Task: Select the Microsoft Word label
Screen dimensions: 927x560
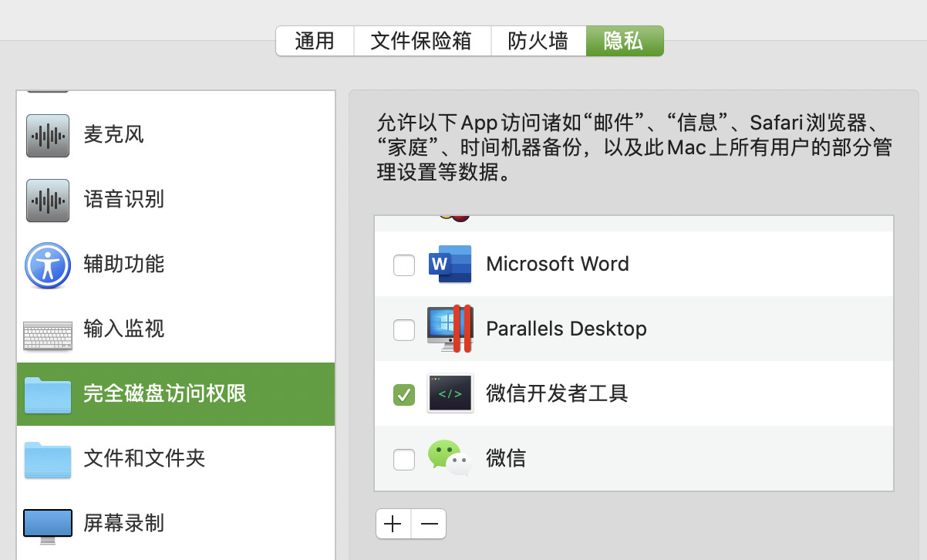Action: click(x=558, y=265)
